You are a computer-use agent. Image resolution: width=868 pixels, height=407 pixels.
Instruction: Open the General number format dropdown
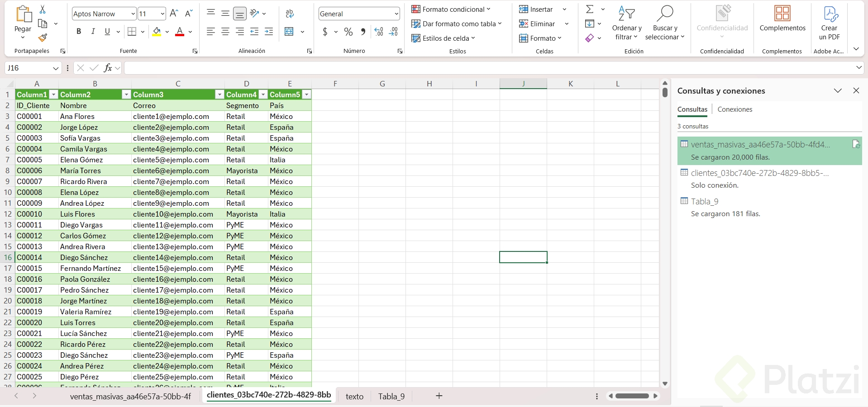396,14
